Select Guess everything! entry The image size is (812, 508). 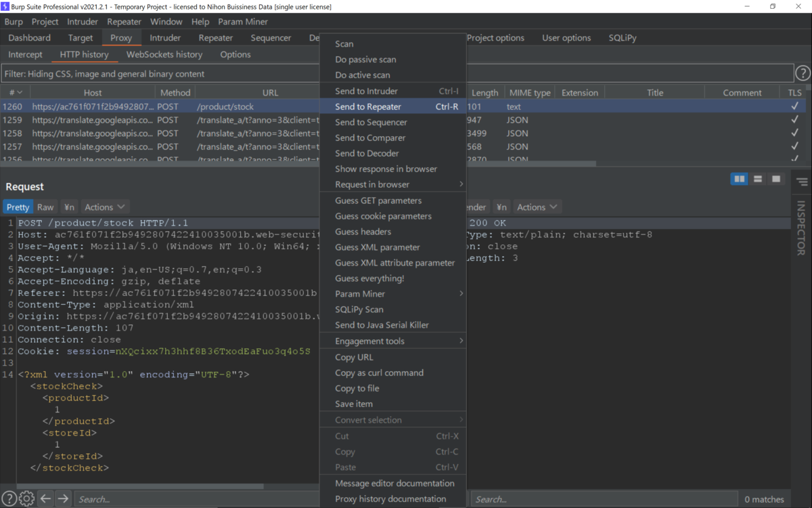(392, 278)
